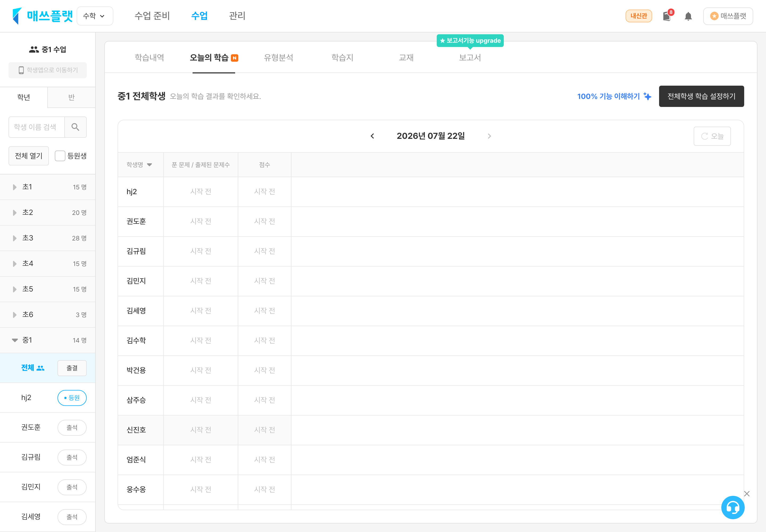Click the student search magnifier icon
The image size is (766, 532).
75,127
